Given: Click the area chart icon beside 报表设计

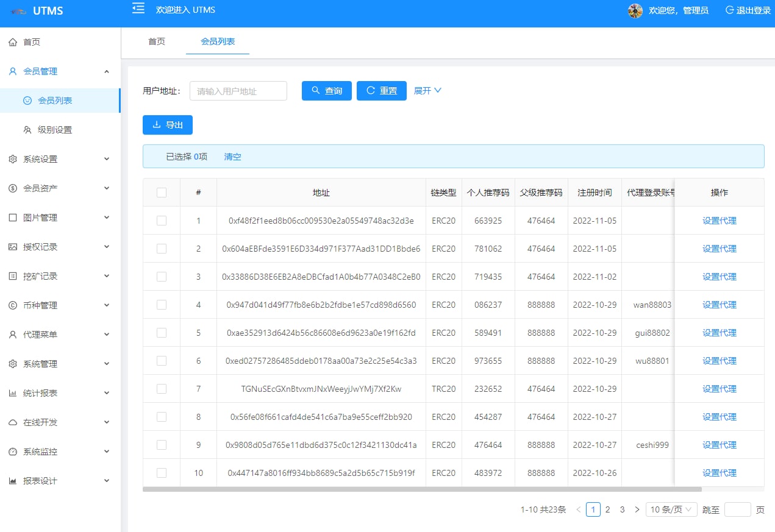Looking at the screenshot, I should (13, 481).
